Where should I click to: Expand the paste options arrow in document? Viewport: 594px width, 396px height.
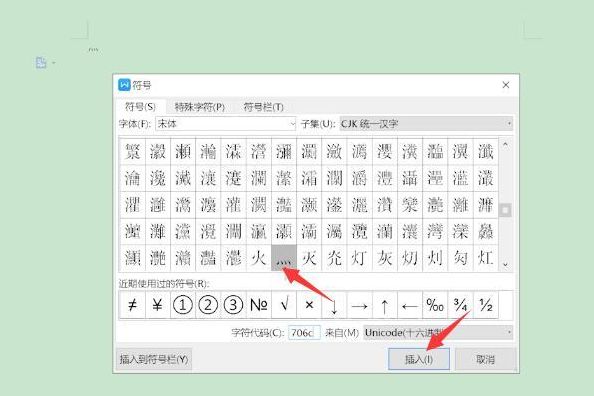54,63
